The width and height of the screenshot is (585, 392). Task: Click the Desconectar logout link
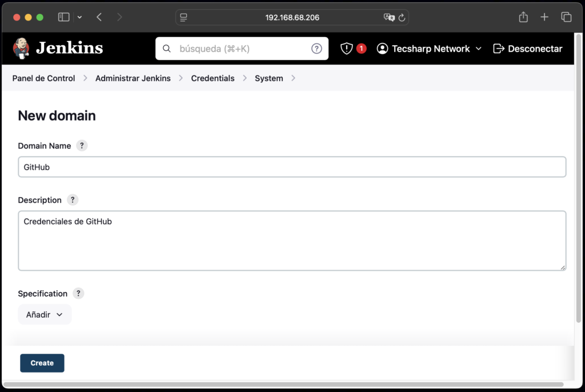(535, 49)
